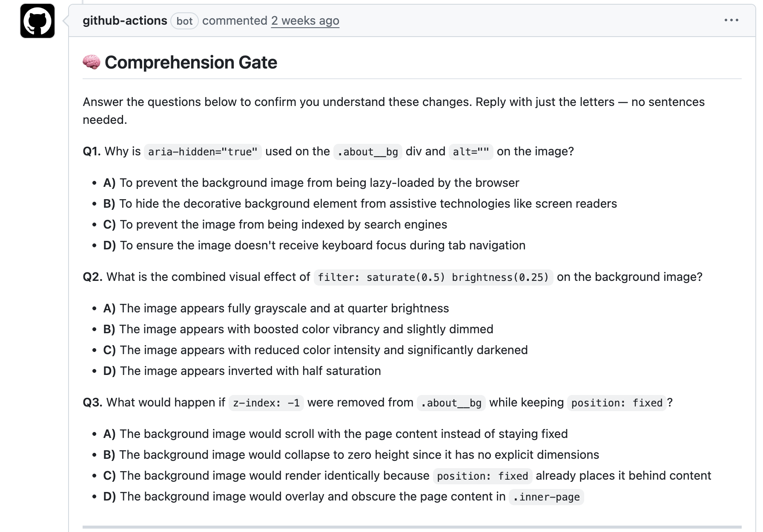Click the "bot" badge next to github-actions
The height and width of the screenshot is (532, 763).
(185, 21)
